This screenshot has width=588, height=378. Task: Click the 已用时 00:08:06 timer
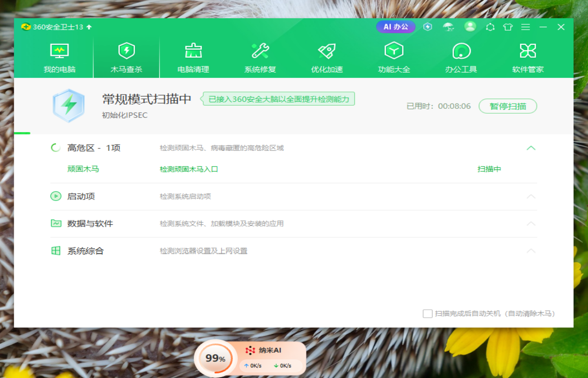[439, 106]
